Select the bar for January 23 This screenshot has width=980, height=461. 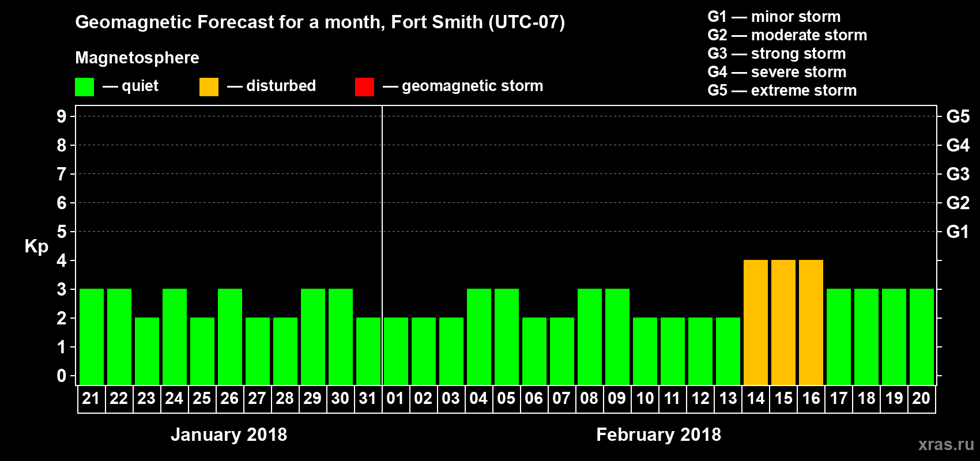coord(147,351)
